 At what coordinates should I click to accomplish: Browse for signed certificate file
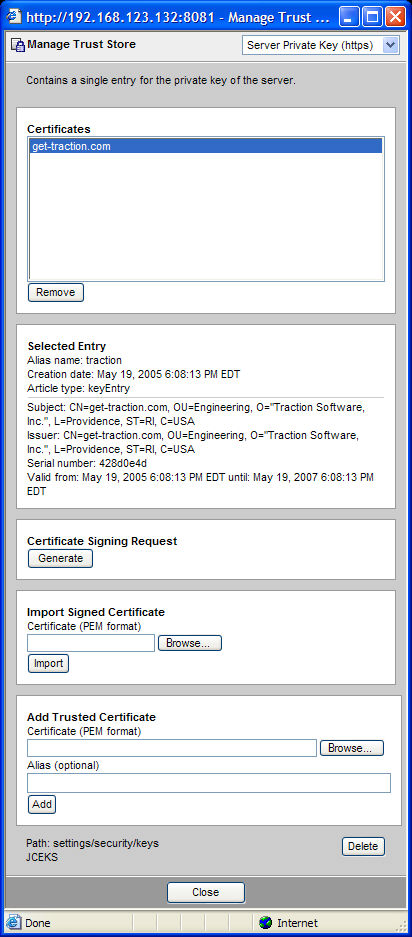[190, 643]
